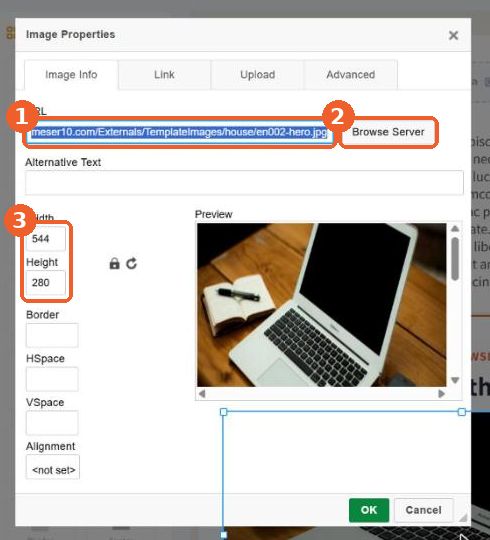This screenshot has height=540, width=490.
Task: Click the Alignment label
Action: click(50, 446)
